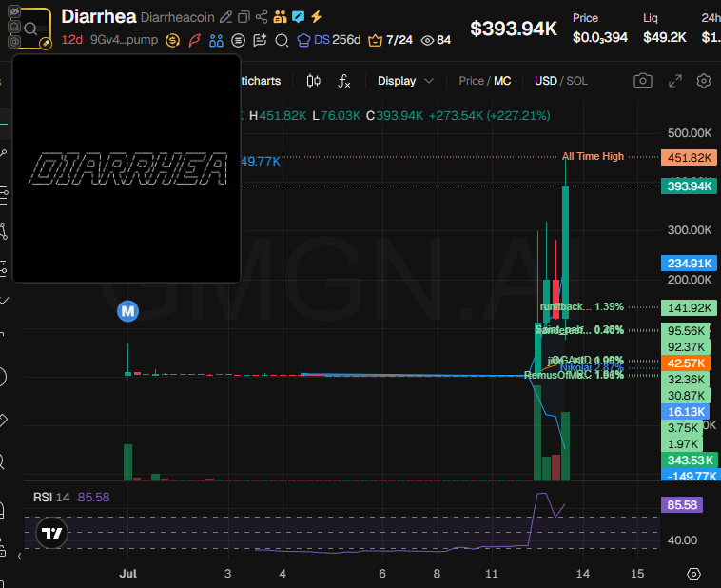721x588 pixels.
Task: Click the 234.91K blue price tag
Action: pos(689,264)
